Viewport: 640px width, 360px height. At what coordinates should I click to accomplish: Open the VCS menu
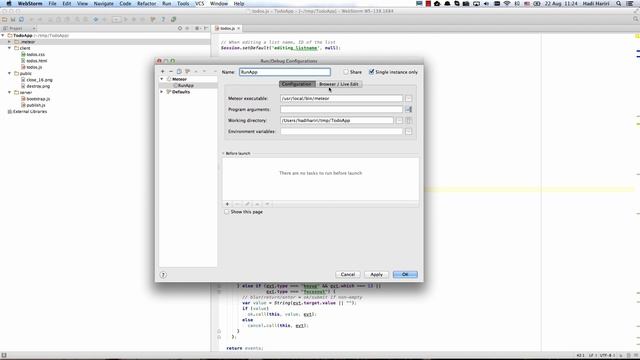tap(199, 3)
